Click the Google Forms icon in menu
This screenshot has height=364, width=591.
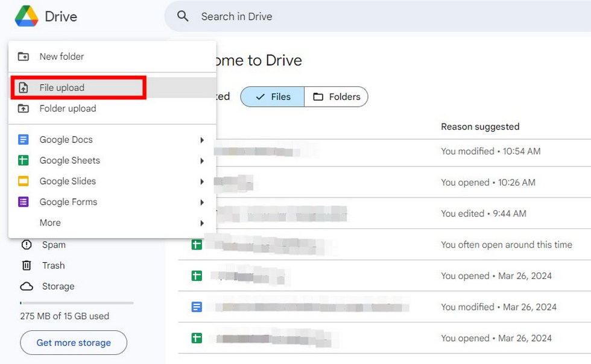coord(24,202)
